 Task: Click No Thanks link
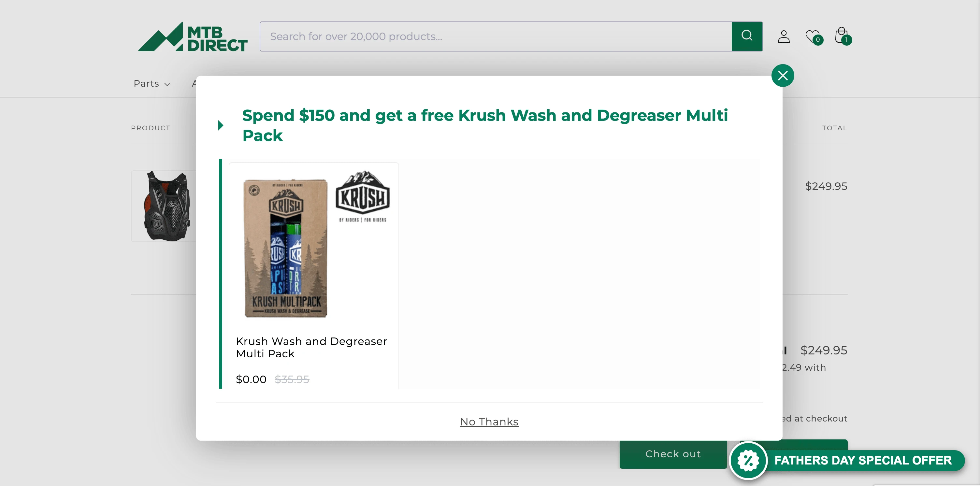489,422
